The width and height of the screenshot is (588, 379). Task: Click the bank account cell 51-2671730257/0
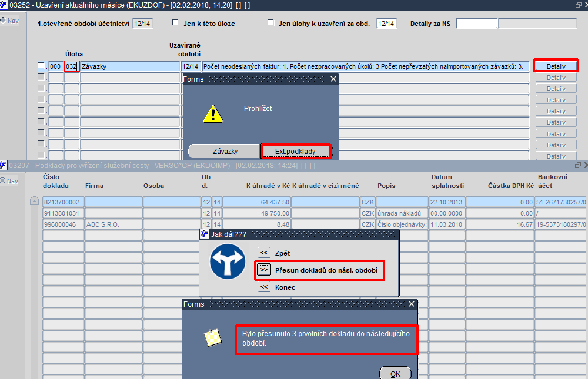point(562,202)
